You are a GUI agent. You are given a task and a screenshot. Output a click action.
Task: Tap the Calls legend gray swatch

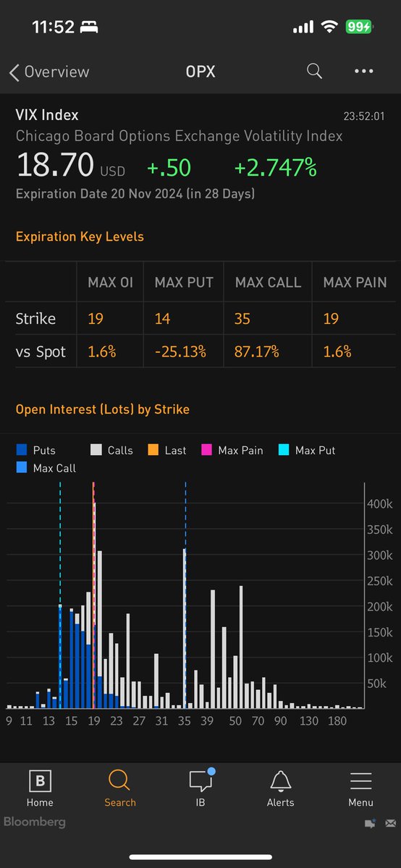point(95,450)
